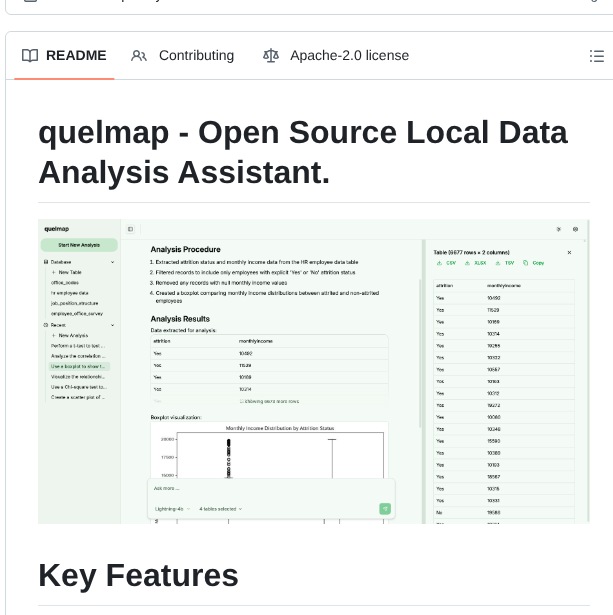
Task: Open the quelmap app screenshot image
Action: click(x=314, y=371)
